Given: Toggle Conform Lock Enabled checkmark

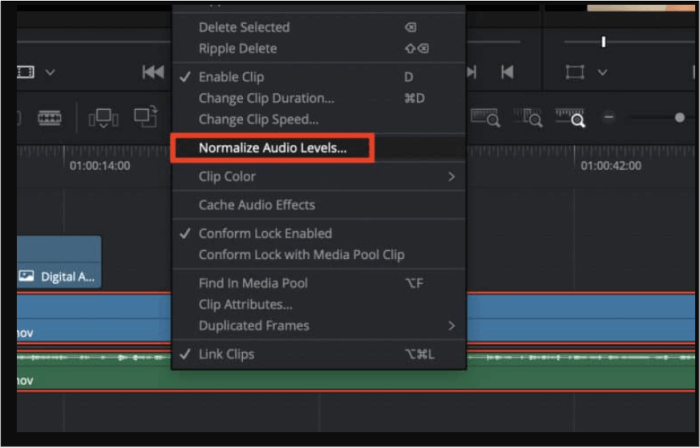Looking at the screenshot, I should click(x=318, y=233).
